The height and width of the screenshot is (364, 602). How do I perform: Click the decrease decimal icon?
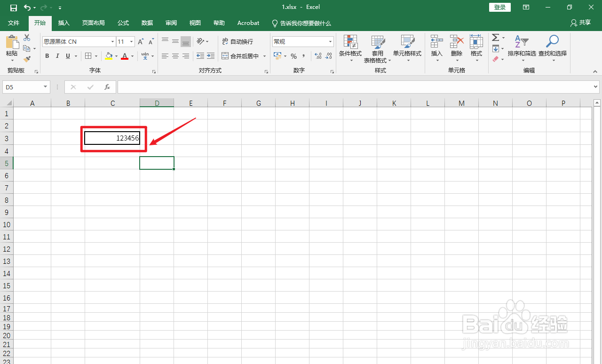pos(329,56)
